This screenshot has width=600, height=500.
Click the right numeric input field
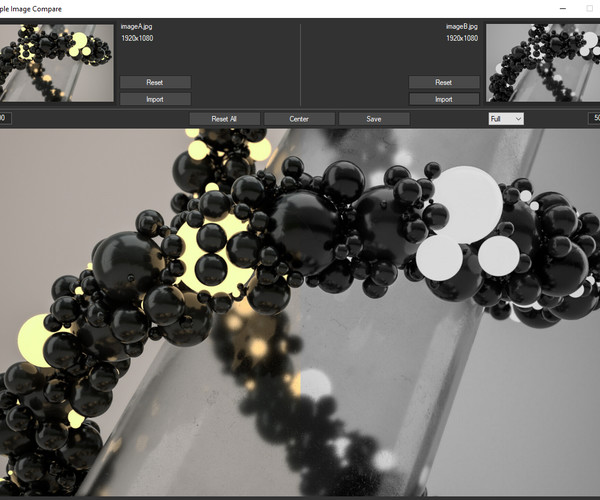click(594, 118)
